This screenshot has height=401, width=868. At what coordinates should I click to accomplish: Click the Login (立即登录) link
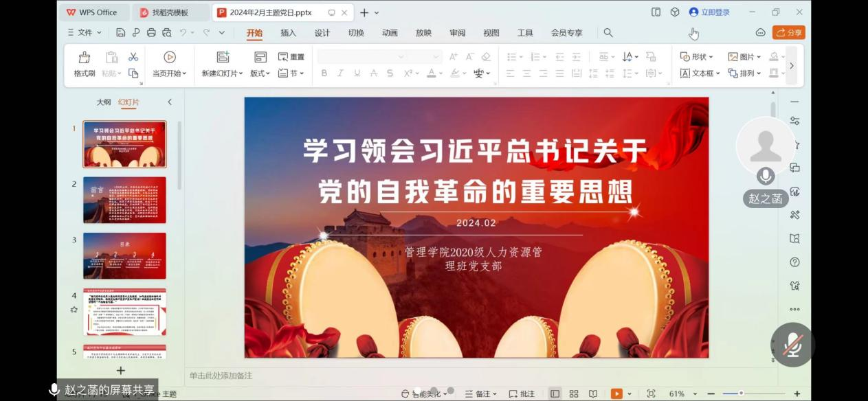[709, 12]
